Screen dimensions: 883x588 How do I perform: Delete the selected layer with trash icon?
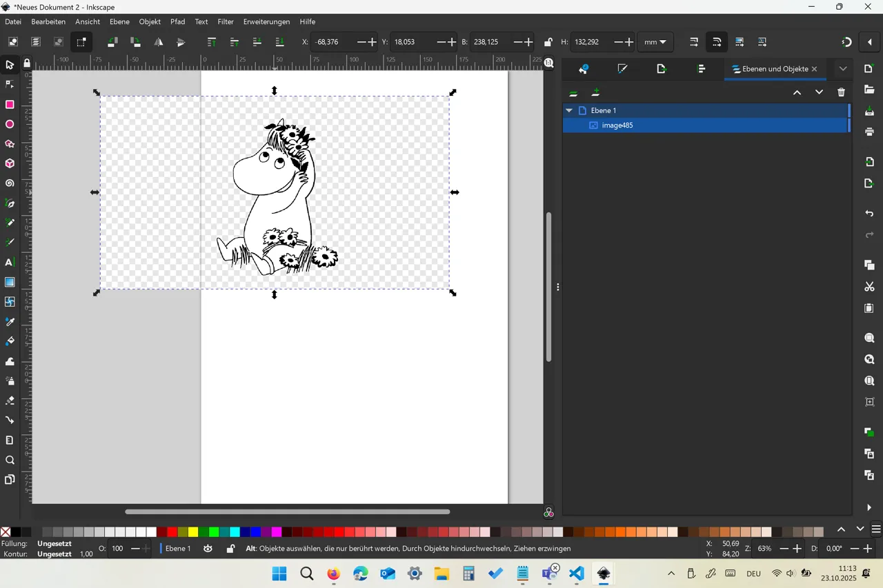[x=841, y=92]
